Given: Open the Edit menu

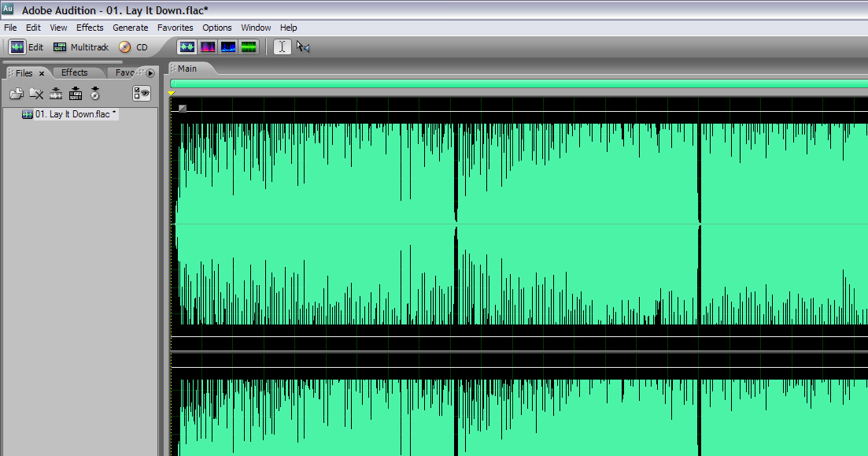Looking at the screenshot, I should [33, 27].
